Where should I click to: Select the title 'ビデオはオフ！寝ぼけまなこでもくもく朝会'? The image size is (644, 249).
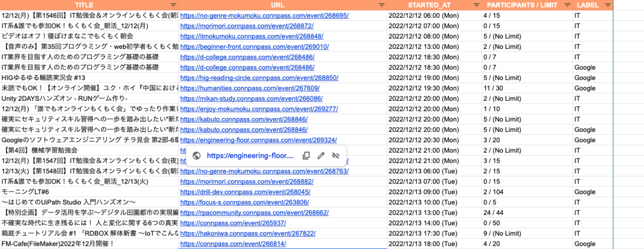click(89, 36)
